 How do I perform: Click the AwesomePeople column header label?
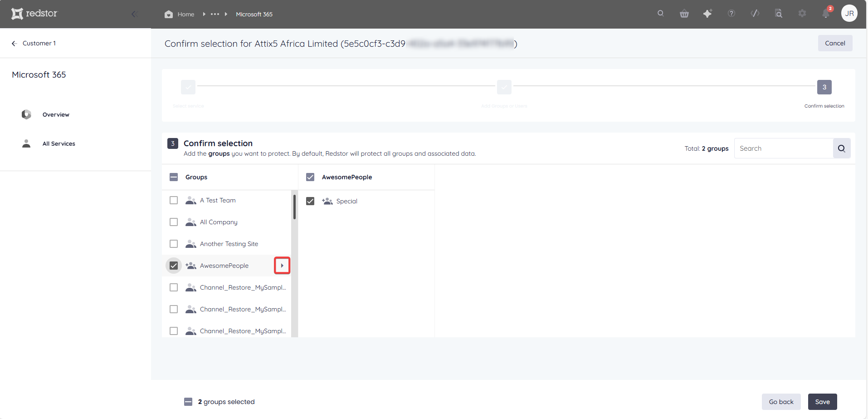pyautogui.click(x=347, y=177)
